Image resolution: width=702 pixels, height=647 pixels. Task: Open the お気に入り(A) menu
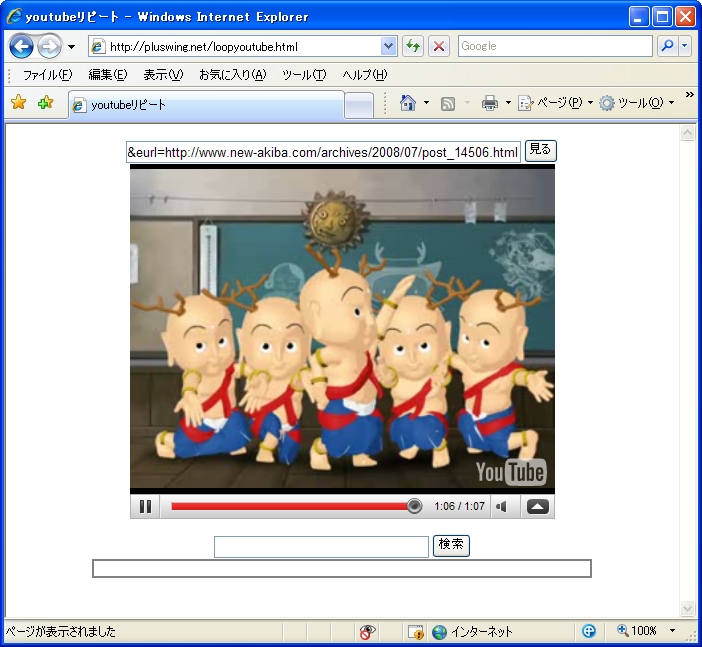click(x=232, y=75)
